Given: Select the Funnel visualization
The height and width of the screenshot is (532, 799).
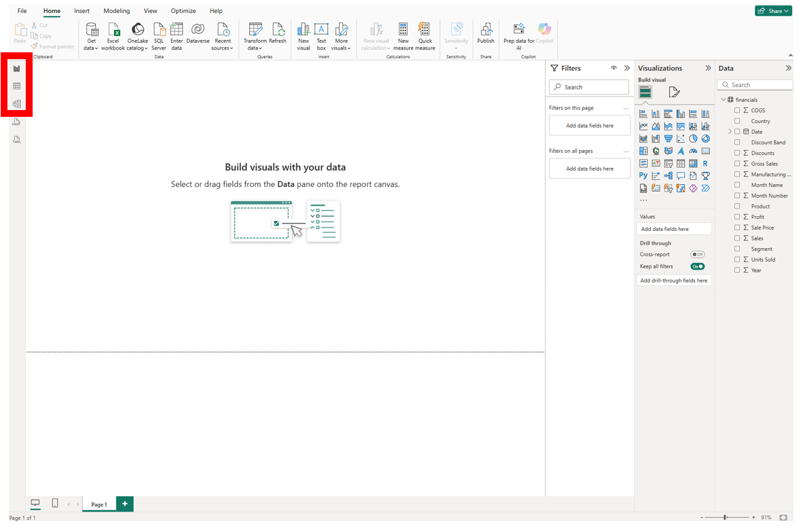Looking at the screenshot, I should [x=668, y=139].
